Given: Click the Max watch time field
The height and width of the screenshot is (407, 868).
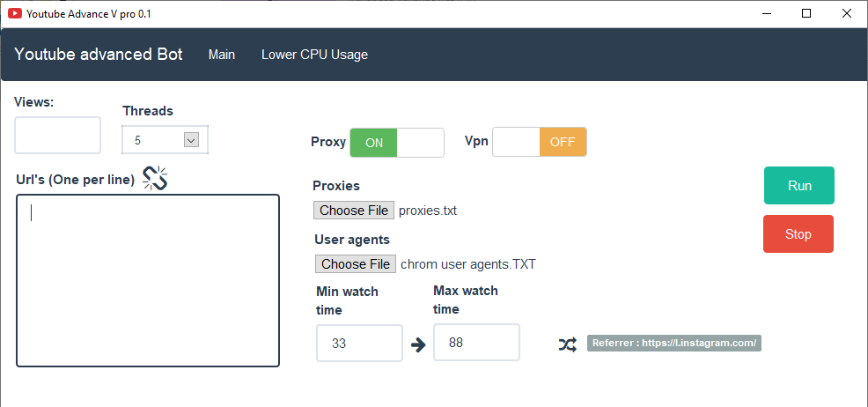Looking at the screenshot, I should tap(476, 343).
